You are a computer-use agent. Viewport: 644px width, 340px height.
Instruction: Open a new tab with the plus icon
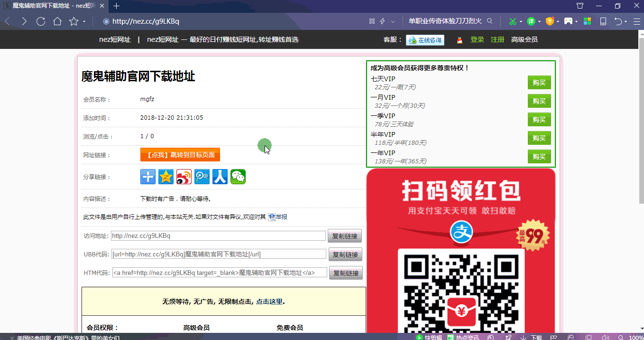116,6
